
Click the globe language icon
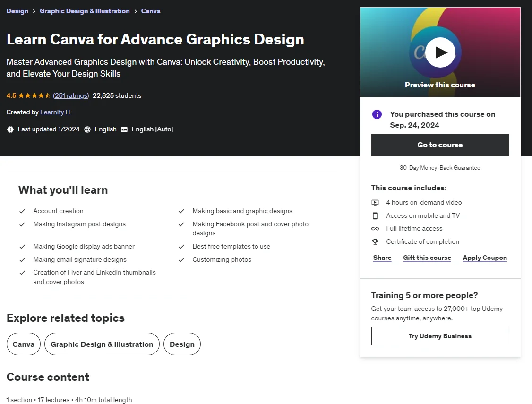pyautogui.click(x=87, y=129)
